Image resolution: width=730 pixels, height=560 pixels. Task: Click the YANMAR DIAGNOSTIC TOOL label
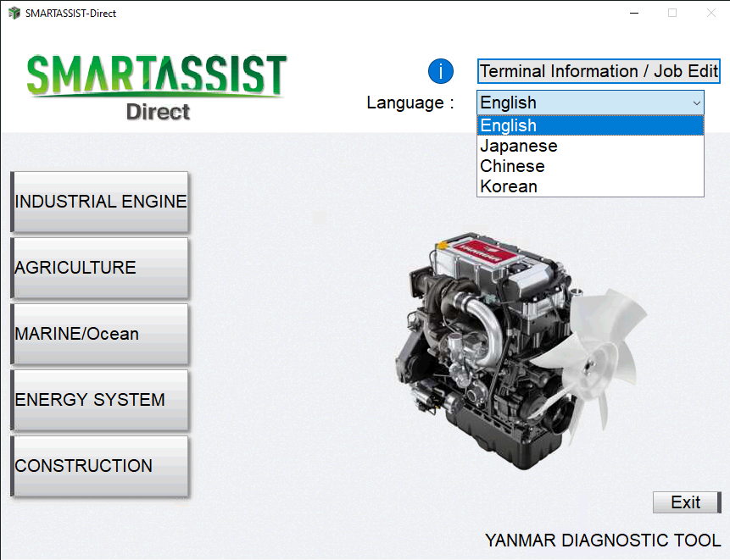pos(602,541)
